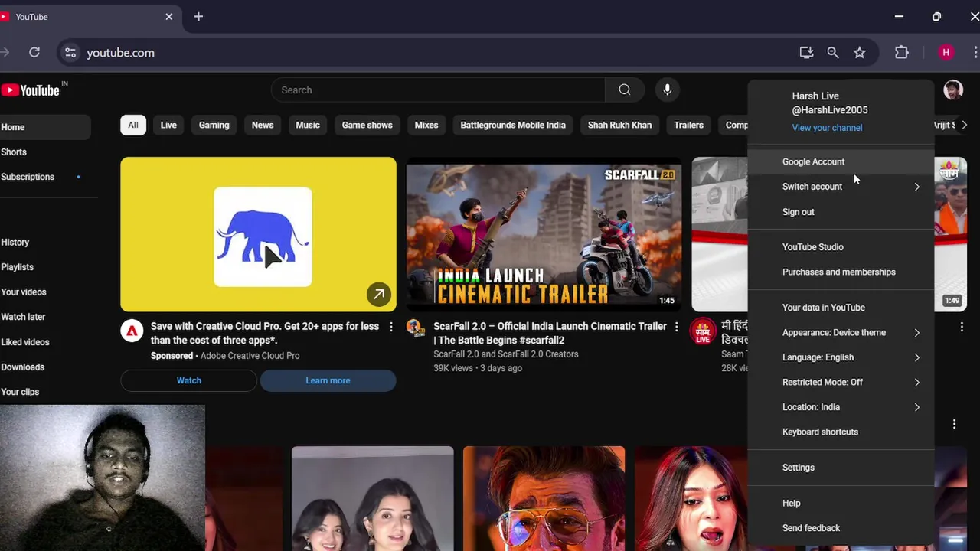Open the Chrome profile H icon
The height and width of the screenshot is (551, 980).
[x=946, y=52]
